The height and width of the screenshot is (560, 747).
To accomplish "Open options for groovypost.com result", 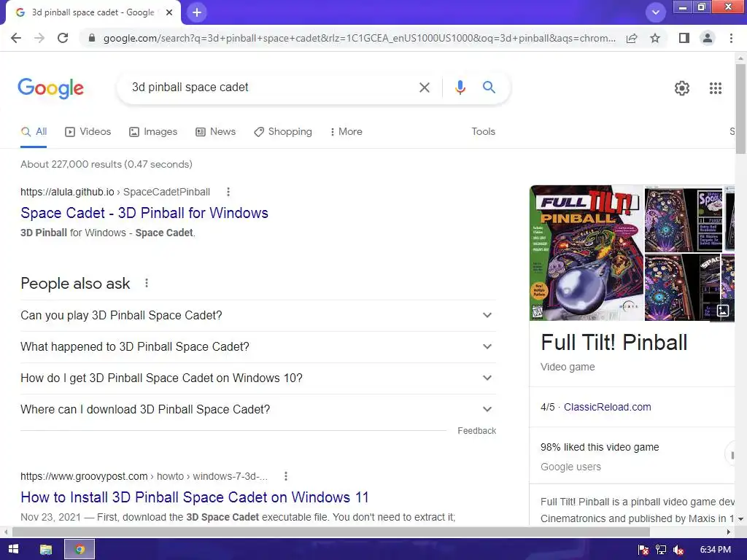I will click(286, 476).
